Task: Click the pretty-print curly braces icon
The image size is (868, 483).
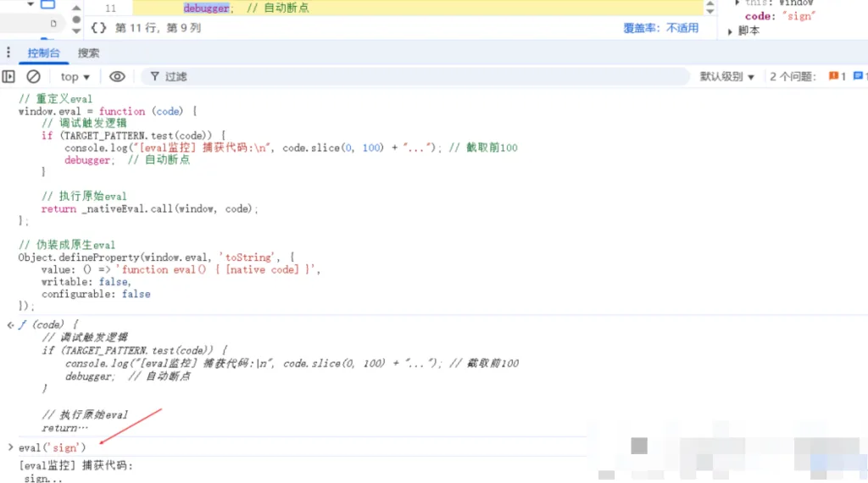Action: 98,28
